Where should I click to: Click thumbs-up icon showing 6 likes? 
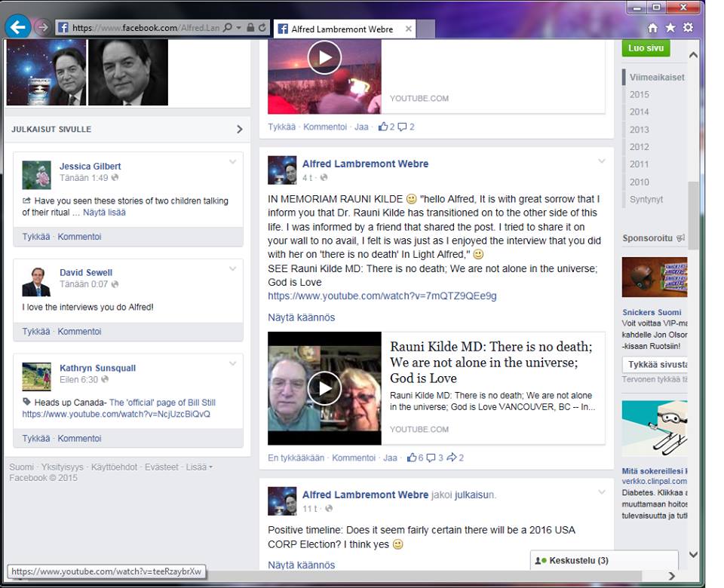pyautogui.click(x=412, y=458)
